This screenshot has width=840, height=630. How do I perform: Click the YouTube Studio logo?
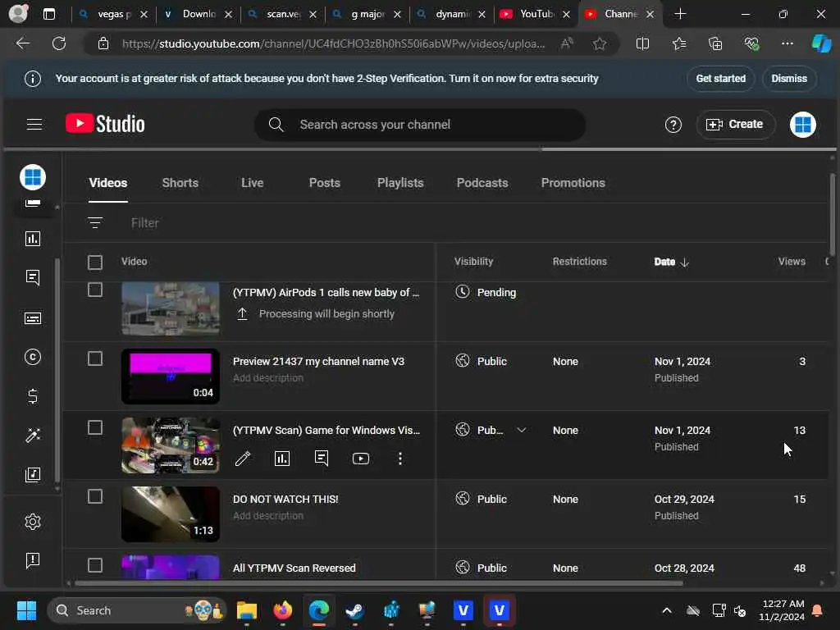(x=105, y=125)
